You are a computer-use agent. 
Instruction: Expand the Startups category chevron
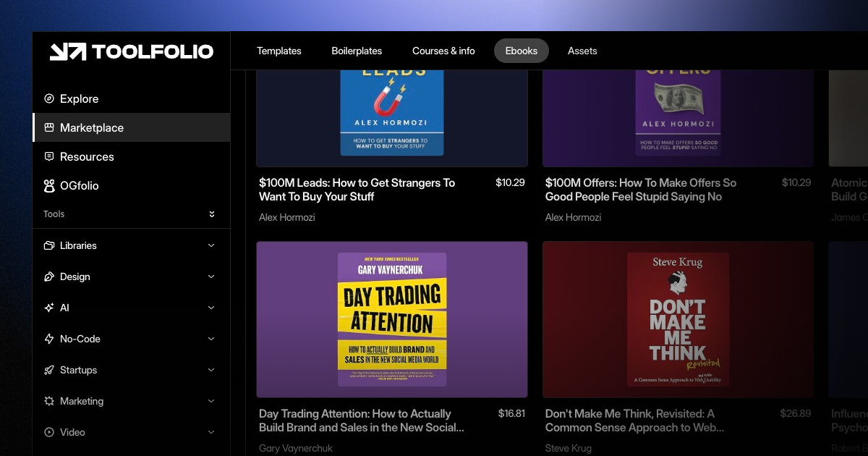(x=211, y=370)
